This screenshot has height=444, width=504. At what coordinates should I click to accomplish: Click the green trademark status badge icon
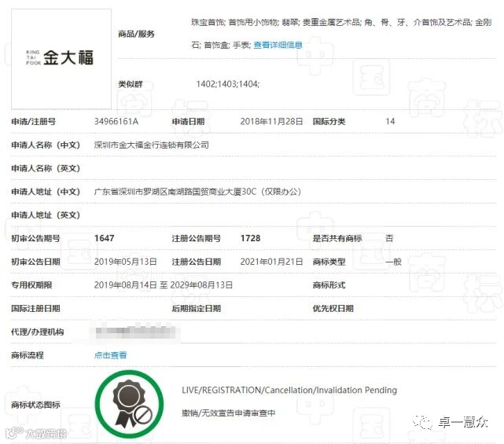click(129, 404)
